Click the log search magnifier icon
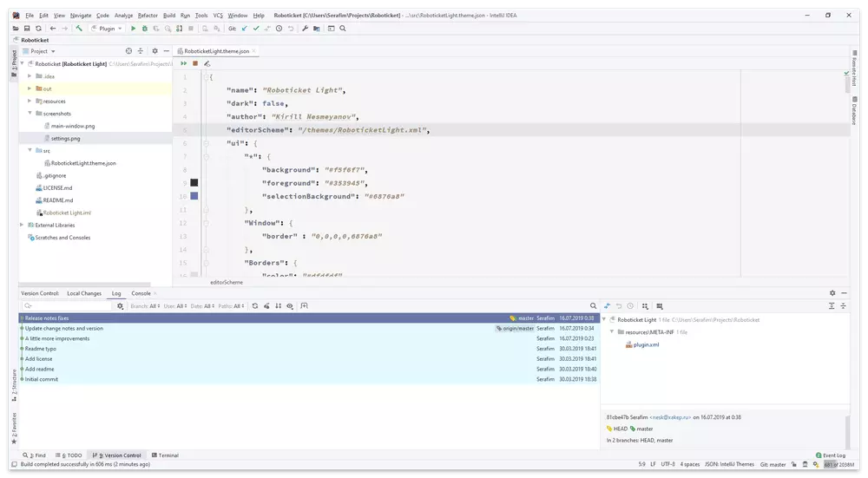Image resolution: width=868 pixels, height=478 pixels. 593,306
